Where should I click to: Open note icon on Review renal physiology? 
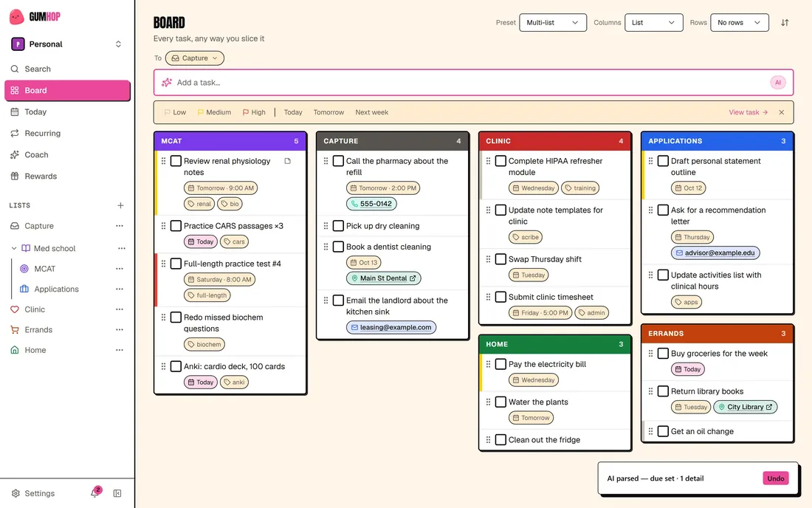(287, 161)
